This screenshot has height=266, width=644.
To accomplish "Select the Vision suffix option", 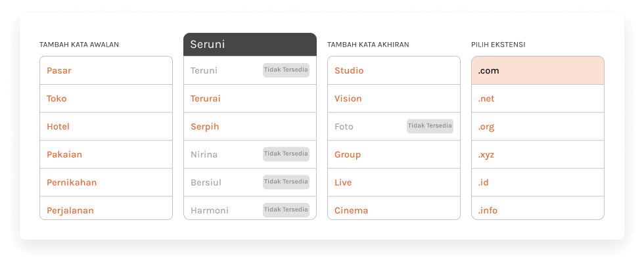I will click(394, 99).
